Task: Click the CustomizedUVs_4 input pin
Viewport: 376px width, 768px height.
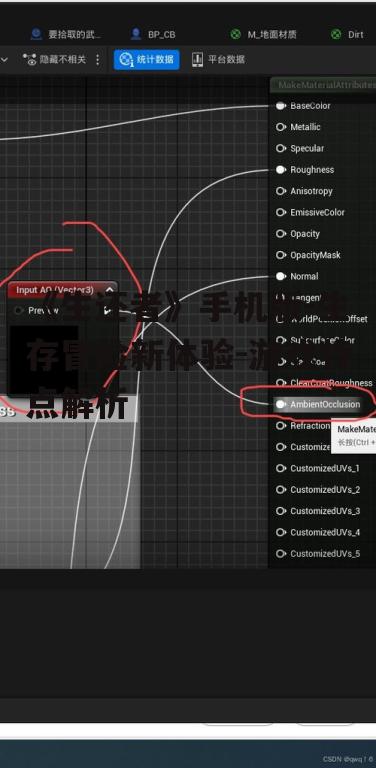Action: (281, 532)
